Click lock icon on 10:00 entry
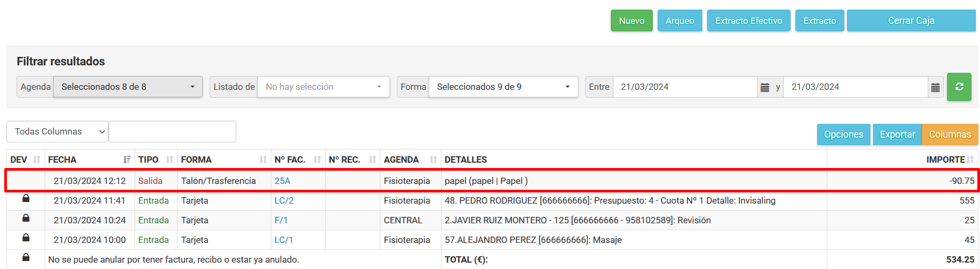The height and width of the screenshot is (269, 980). [26, 238]
